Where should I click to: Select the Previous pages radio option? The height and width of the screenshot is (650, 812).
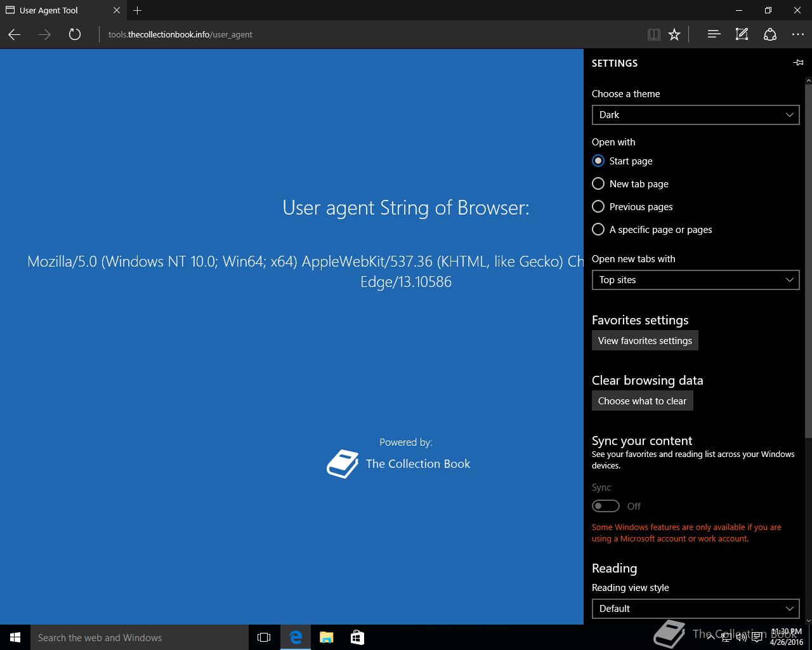click(x=632, y=207)
